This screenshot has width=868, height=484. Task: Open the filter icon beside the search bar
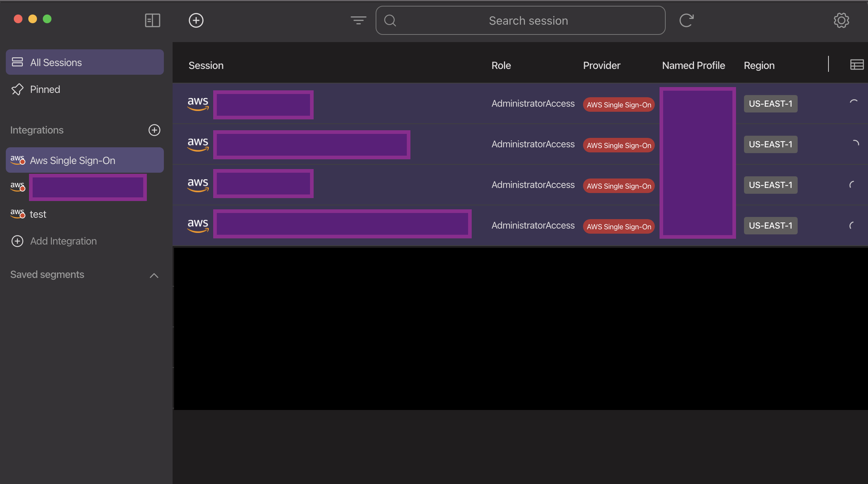point(358,20)
